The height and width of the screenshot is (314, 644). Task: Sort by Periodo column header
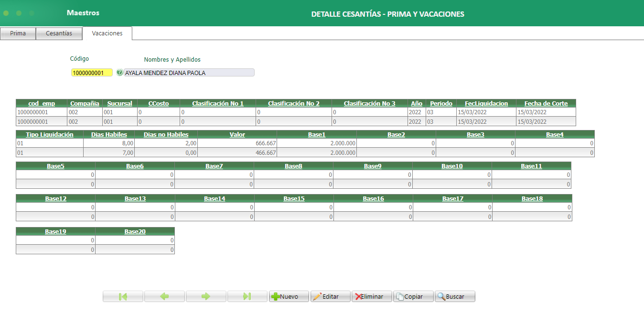441,103
